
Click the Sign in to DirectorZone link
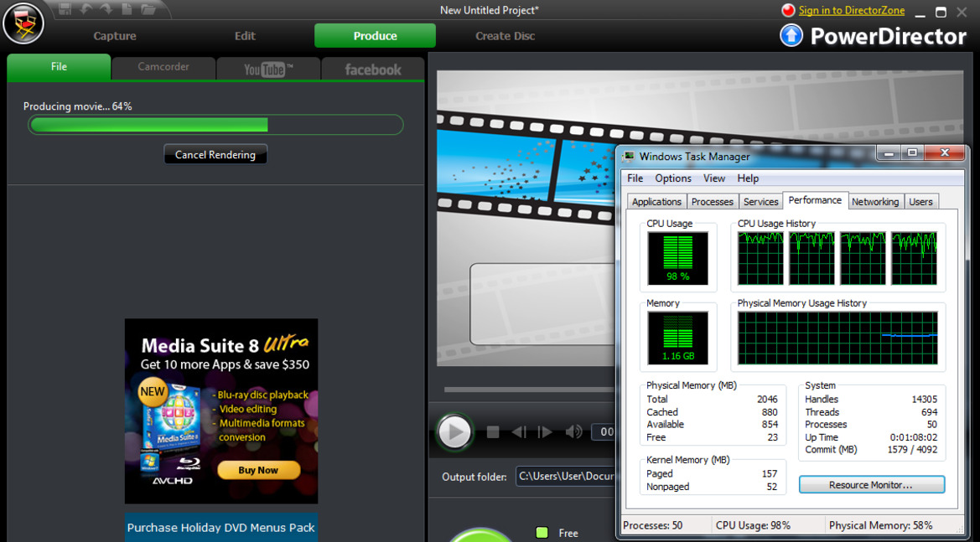[x=851, y=10]
